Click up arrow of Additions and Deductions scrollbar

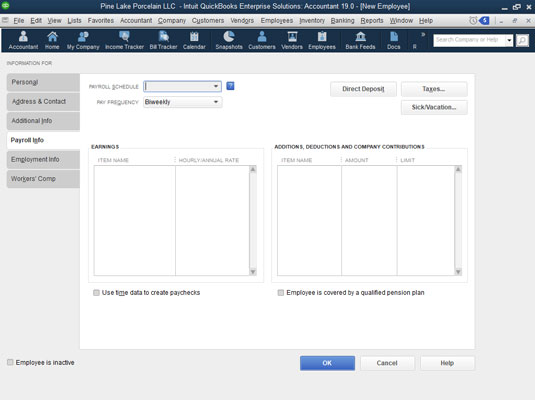tap(458, 169)
